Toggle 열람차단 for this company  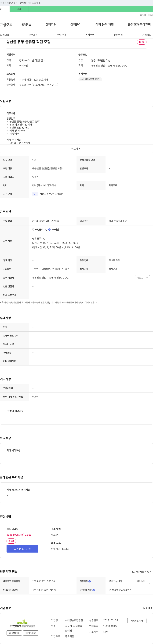click(x=31, y=633)
